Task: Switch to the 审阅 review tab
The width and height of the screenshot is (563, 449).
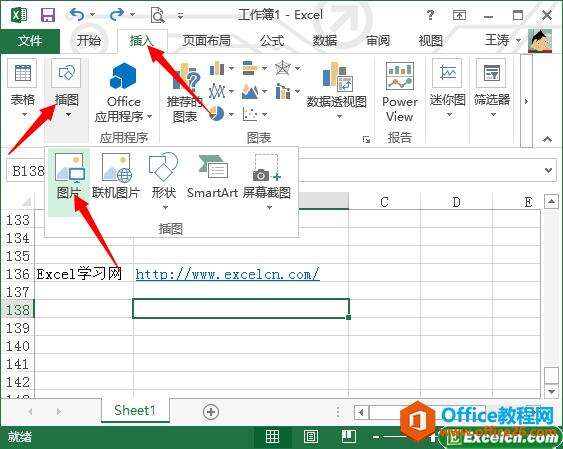Action: click(378, 41)
